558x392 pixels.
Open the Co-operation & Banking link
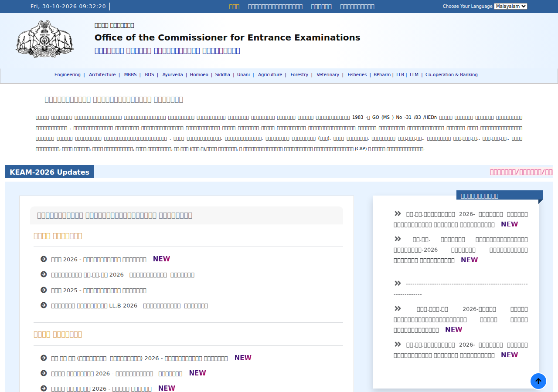pyautogui.click(x=452, y=75)
